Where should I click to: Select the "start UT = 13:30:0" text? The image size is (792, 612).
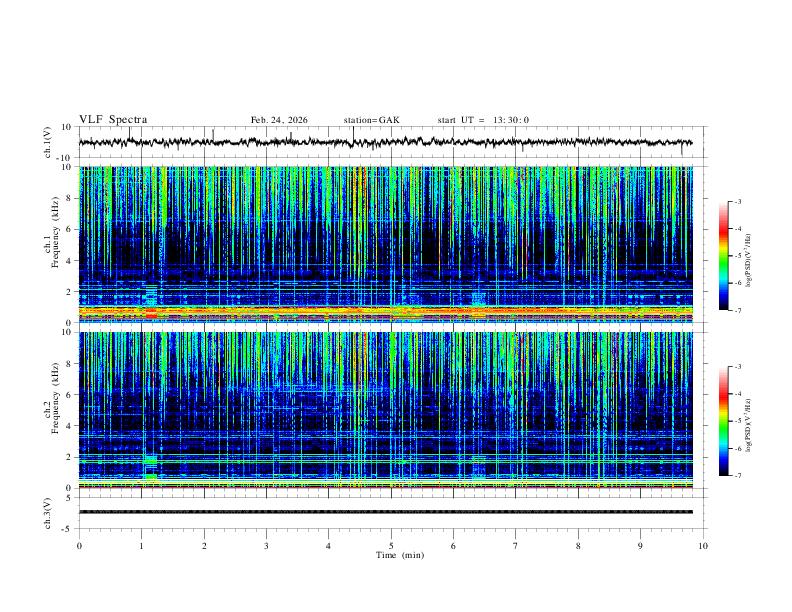[x=483, y=120]
